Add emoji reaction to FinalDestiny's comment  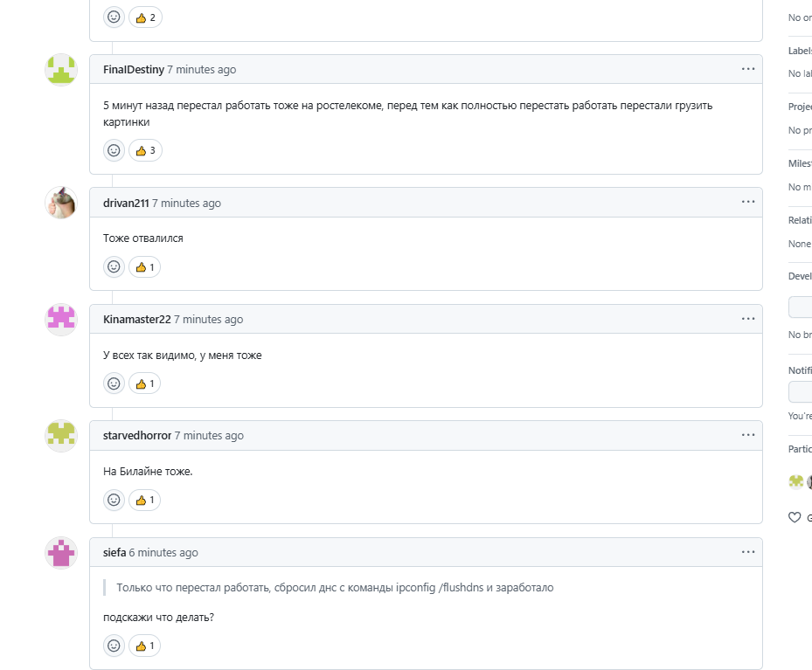pyautogui.click(x=114, y=150)
